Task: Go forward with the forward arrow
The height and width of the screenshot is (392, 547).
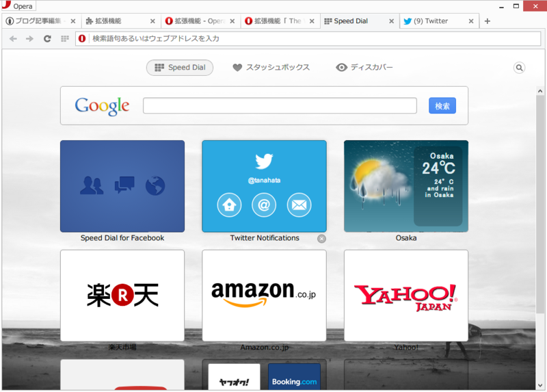Action: 29,39
